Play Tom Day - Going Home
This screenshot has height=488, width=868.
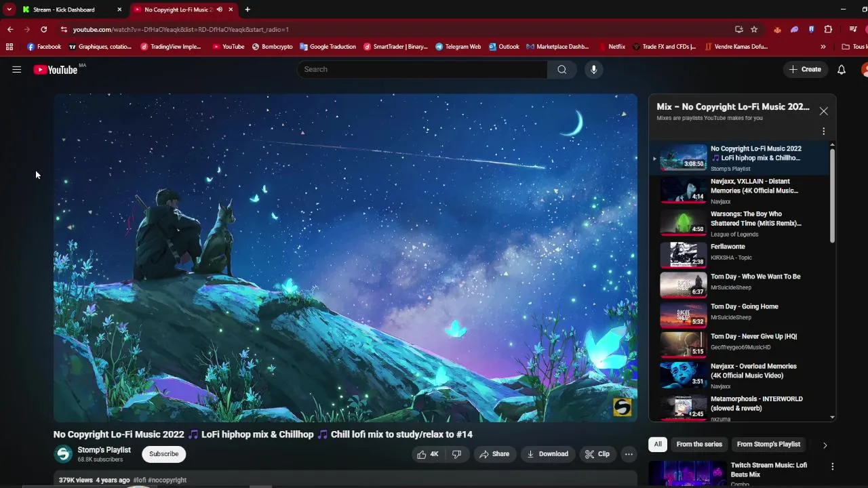click(740, 314)
